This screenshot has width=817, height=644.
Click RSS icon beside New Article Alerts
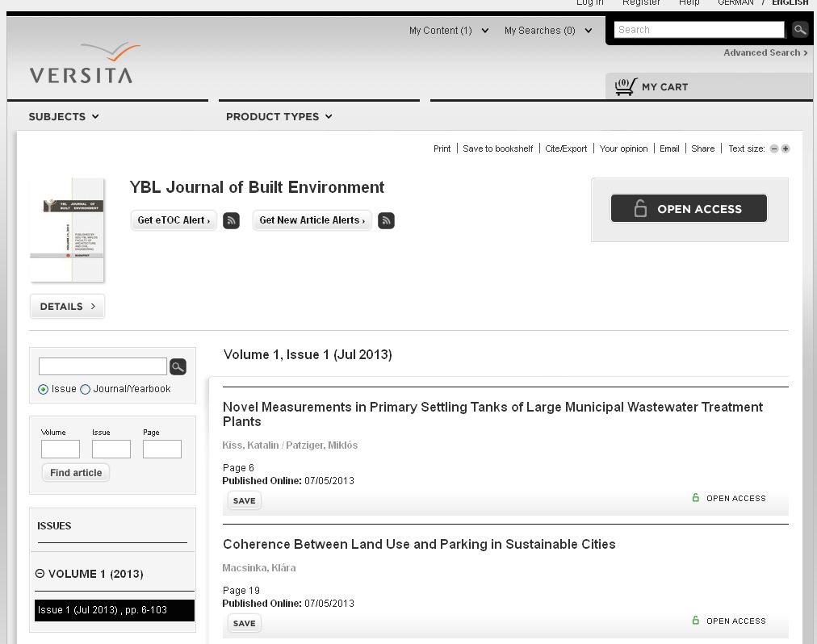tap(386, 220)
